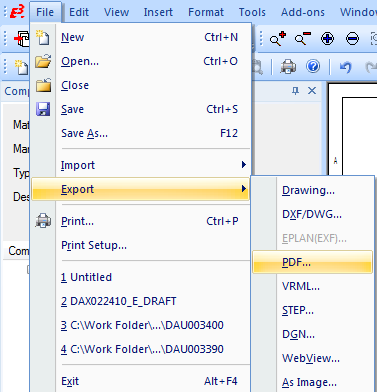This screenshot has height=392, width=377.
Task: Open recent file DAU003400
Action: point(140,325)
